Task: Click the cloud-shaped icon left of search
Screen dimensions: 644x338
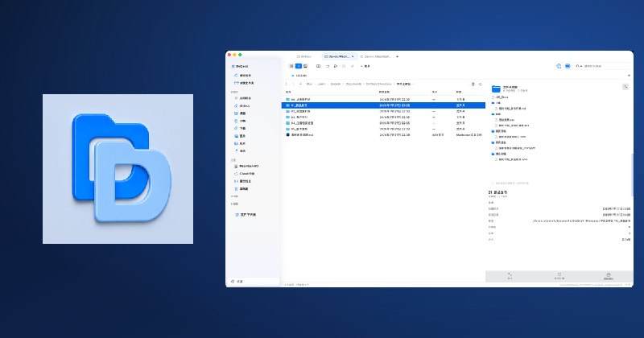Action: [559, 66]
